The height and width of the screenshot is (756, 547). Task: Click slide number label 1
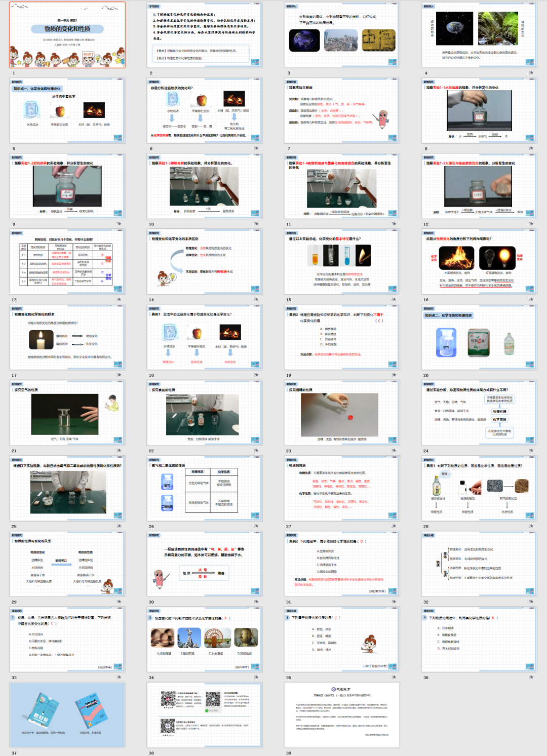[14, 73]
